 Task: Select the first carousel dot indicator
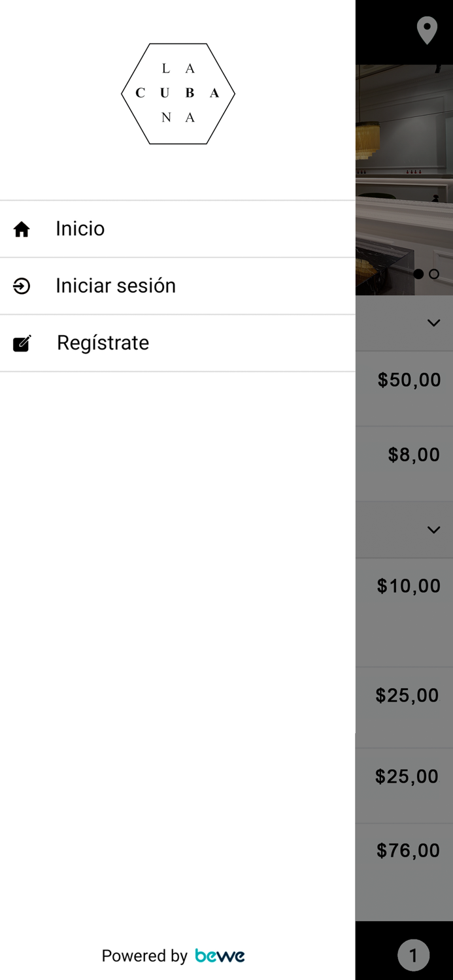point(418,274)
